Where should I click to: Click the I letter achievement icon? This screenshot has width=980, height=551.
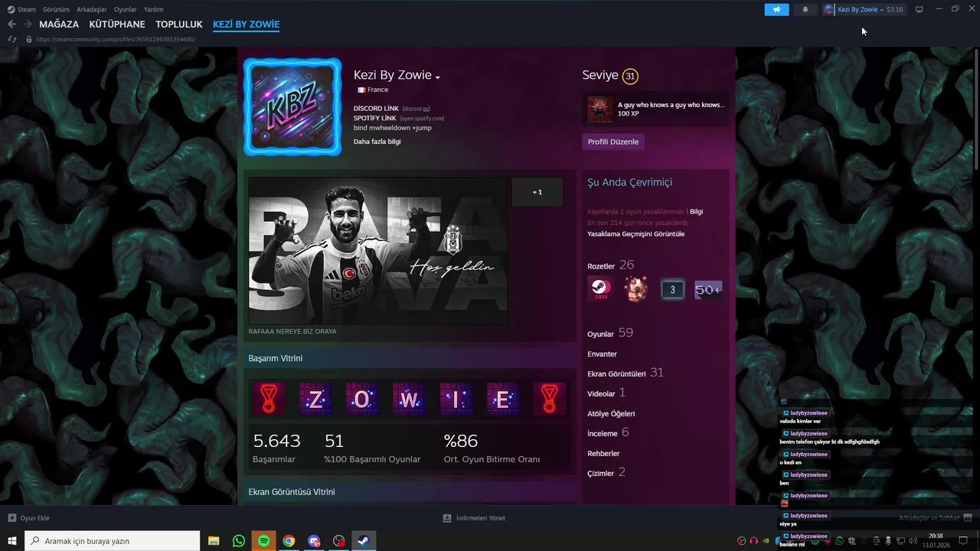pyautogui.click(x=456, y=399)
